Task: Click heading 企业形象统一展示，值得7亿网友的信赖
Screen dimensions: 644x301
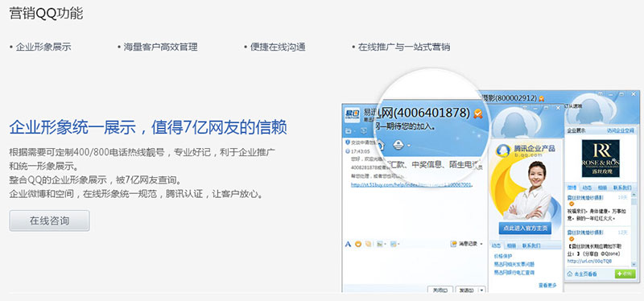Action: pos(148,128)
